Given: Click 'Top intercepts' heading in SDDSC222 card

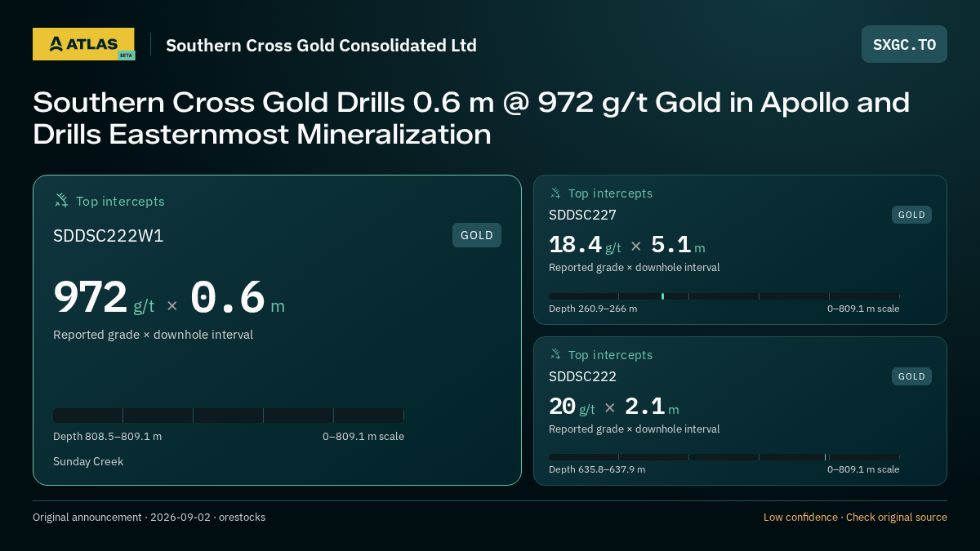Looking at the screenshot, I should coord(610,355).
